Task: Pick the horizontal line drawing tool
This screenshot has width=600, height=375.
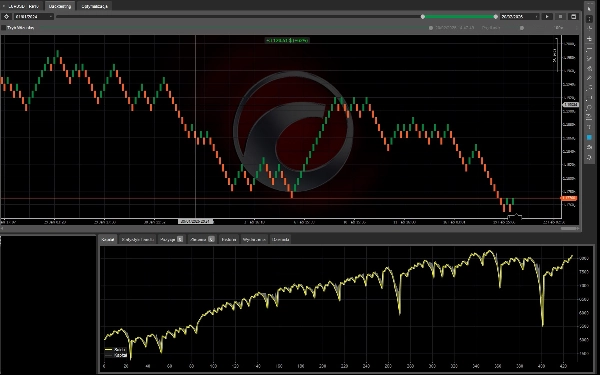Action: [589, 49]
